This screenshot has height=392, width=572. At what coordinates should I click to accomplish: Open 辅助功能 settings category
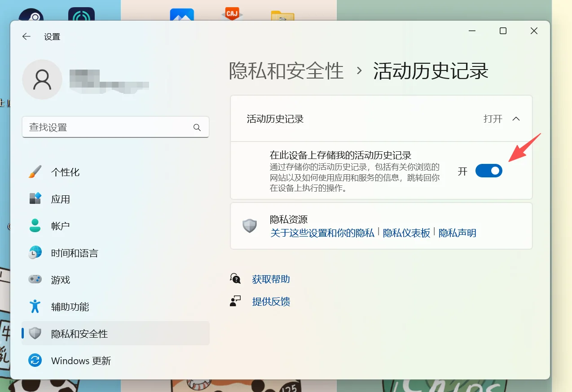tap(115, 307)
